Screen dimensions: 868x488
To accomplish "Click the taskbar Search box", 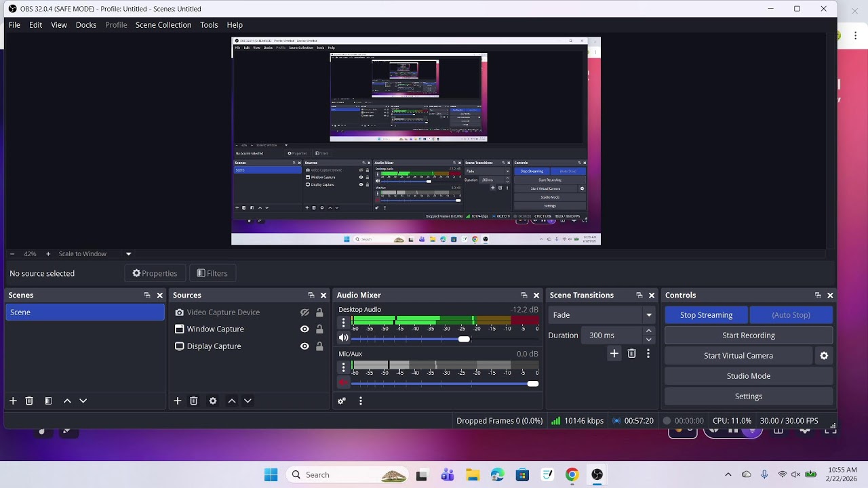I will (347, 474).
